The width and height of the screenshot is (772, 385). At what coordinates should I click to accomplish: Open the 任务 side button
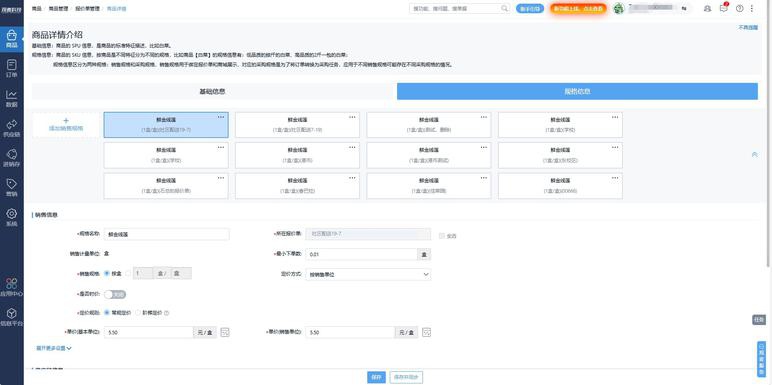coord(759,320)
